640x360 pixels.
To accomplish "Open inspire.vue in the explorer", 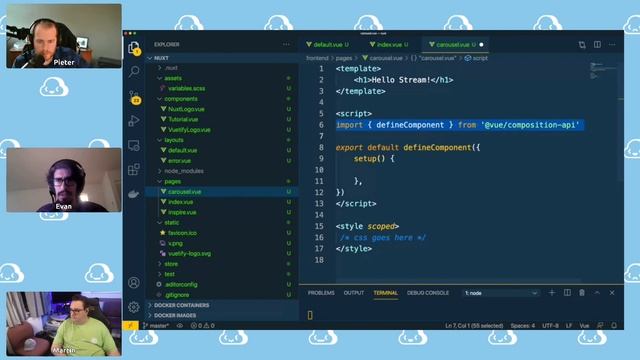I will pos(182,212).
